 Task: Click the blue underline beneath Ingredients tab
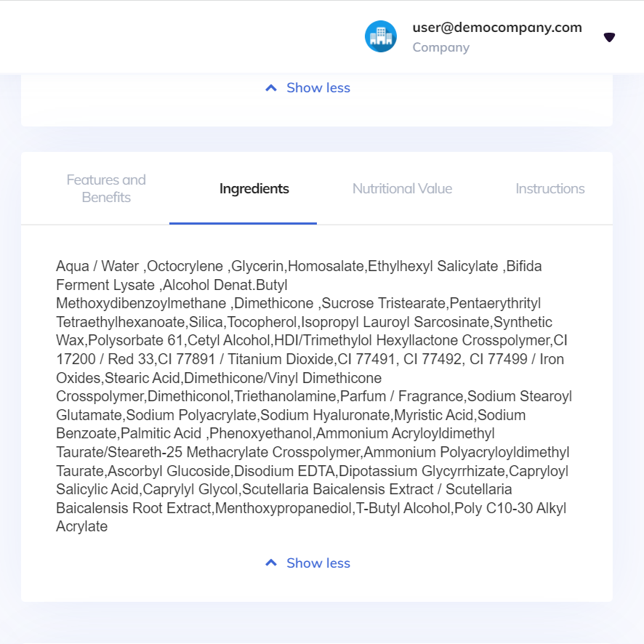(x=243, y=223)
